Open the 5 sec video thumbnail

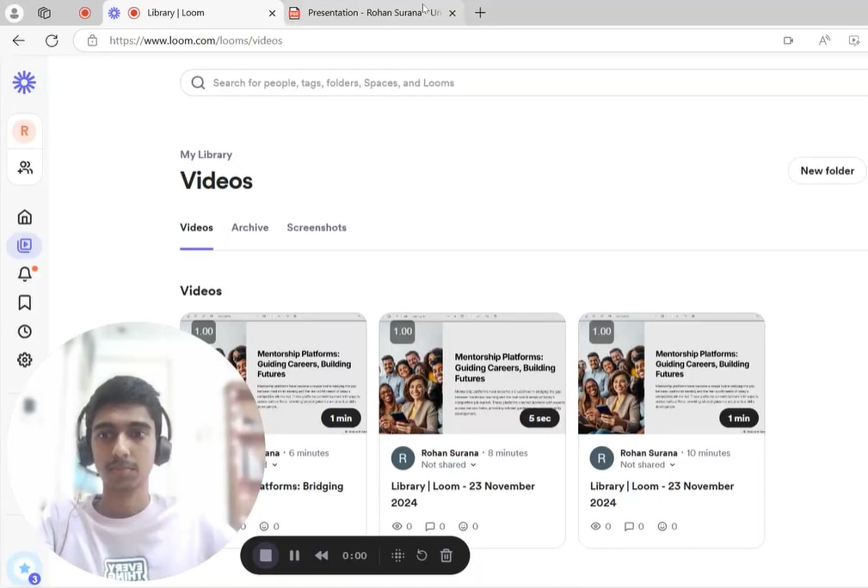click(x=471, y=374)
